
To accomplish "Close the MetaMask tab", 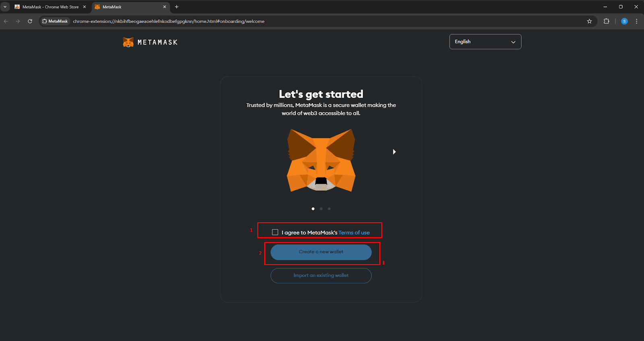I will point(164,7).
